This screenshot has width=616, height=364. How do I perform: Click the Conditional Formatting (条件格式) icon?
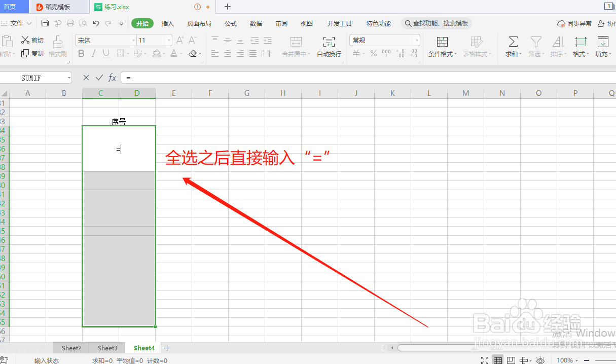(x=442, y=42)
